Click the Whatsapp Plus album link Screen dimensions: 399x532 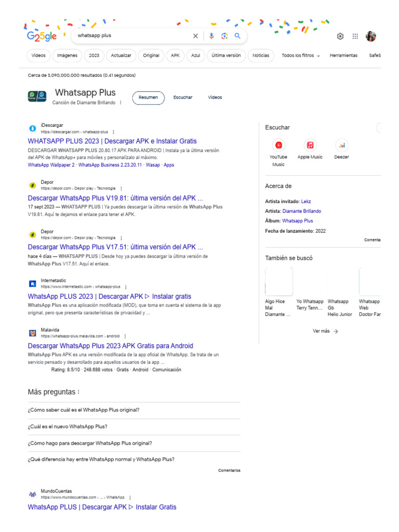click(x=298, y=221)
